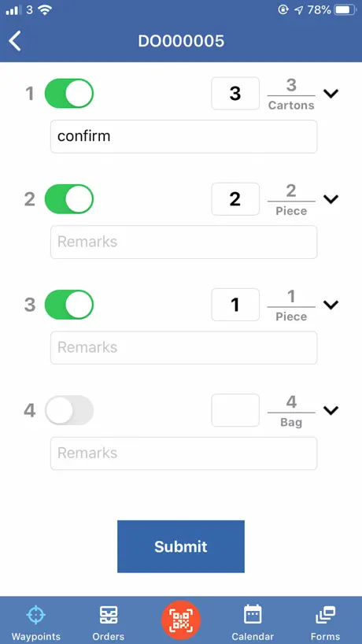This screenshot has height=644, width=362.
Task: Tap the back arrow icon
Action: pos(15,41)
